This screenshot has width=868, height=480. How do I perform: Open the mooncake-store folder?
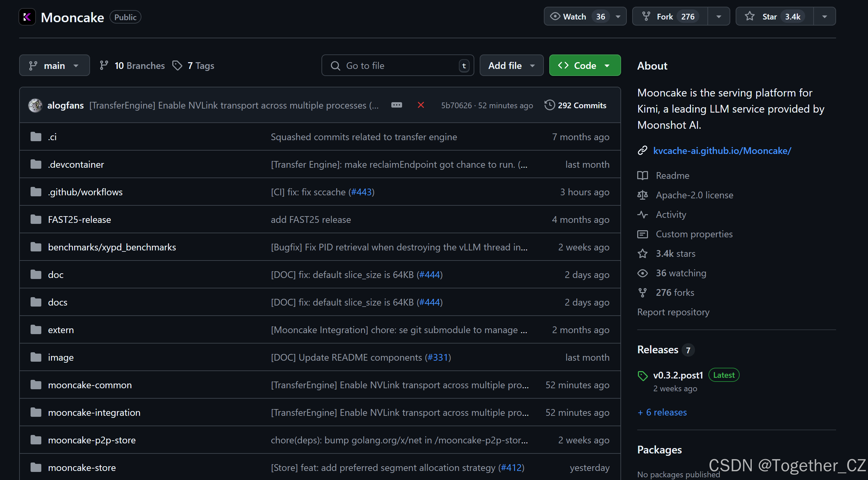click(82, 467)
